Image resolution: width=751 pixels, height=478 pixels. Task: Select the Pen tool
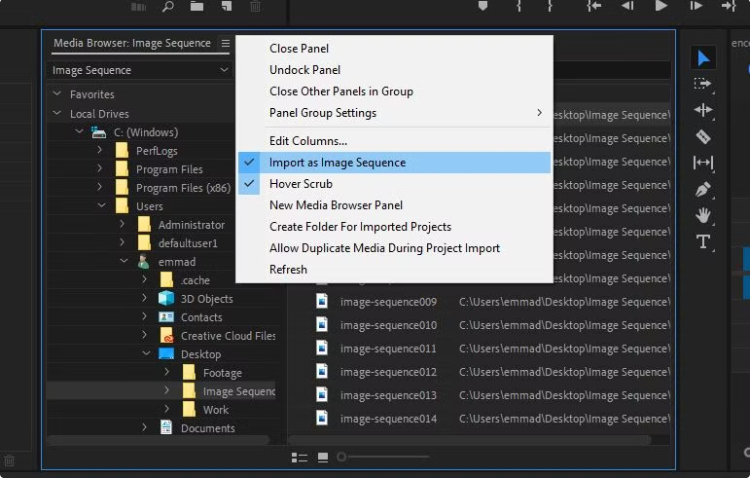pyautogui.click(x=703, y=189)
